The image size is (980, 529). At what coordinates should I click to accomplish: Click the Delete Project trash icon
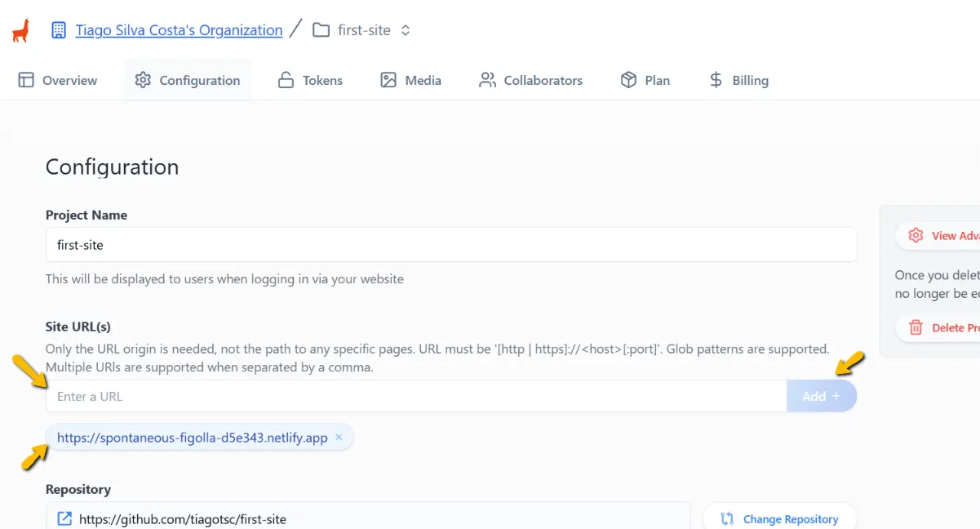click(916, 327)
